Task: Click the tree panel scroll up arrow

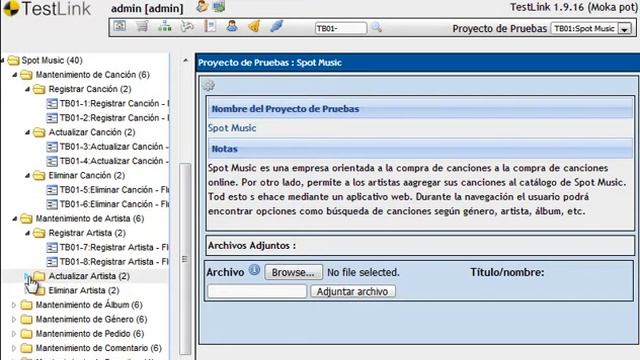Action: [x=185, y=60]
